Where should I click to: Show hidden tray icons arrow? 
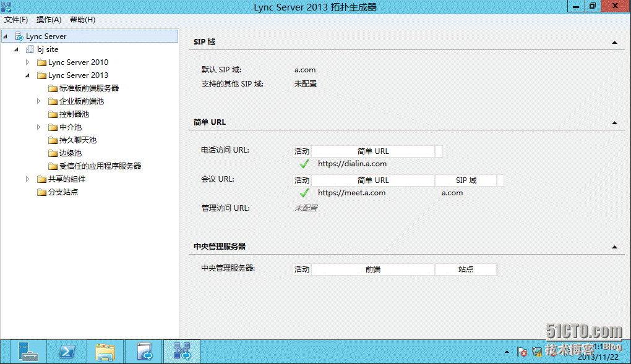[x=507, y=352]
